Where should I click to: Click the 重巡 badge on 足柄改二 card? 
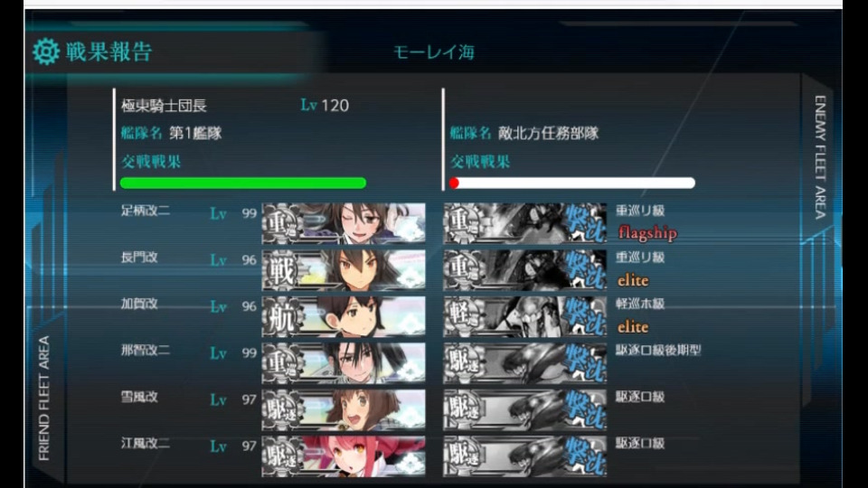[x=282, y=223]
